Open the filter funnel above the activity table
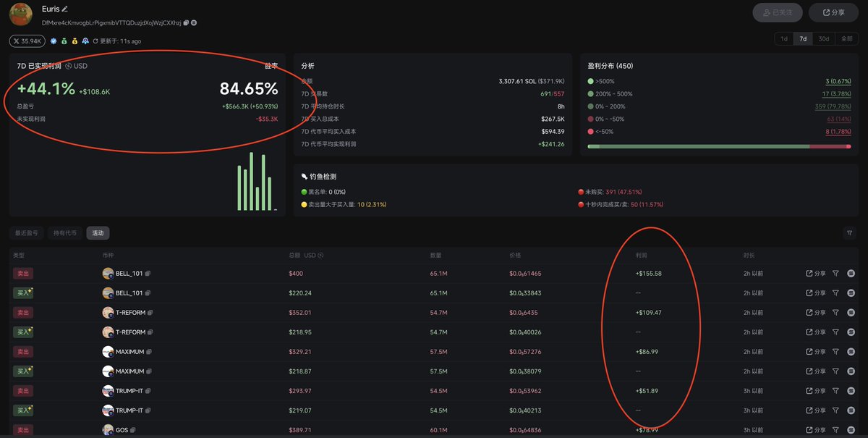Viewport: 868px width, 438px height. 849,232
